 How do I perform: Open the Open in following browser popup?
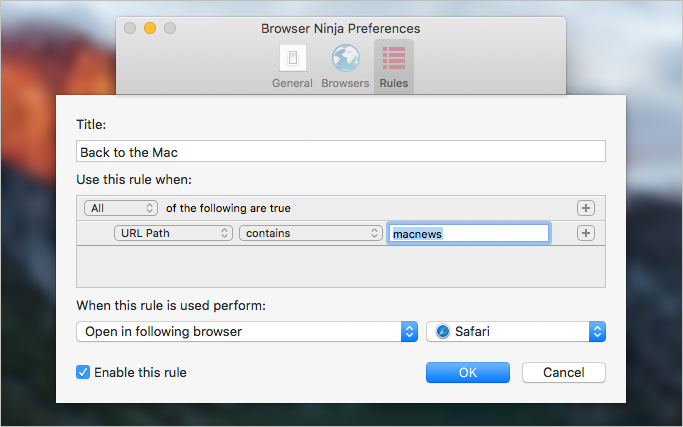click(x=247, y=332)
